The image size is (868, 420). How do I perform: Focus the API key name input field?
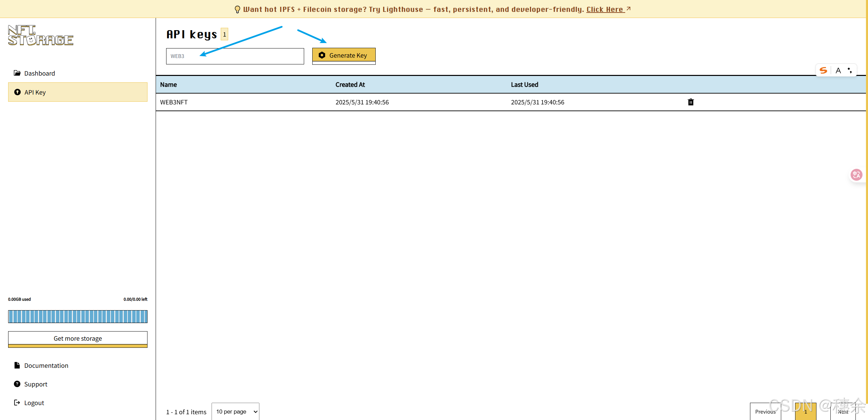click(x=235, y=56)
